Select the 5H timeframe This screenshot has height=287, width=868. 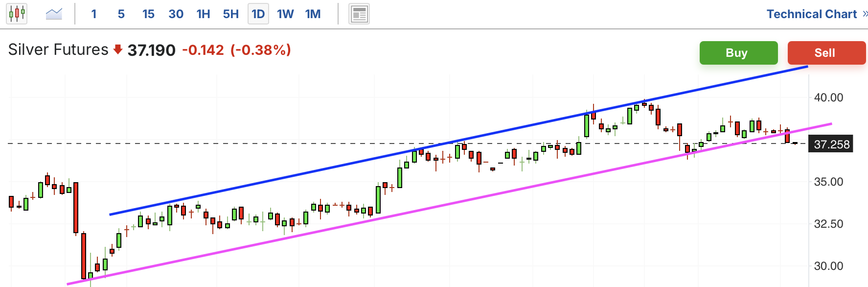tap(231, 14)
